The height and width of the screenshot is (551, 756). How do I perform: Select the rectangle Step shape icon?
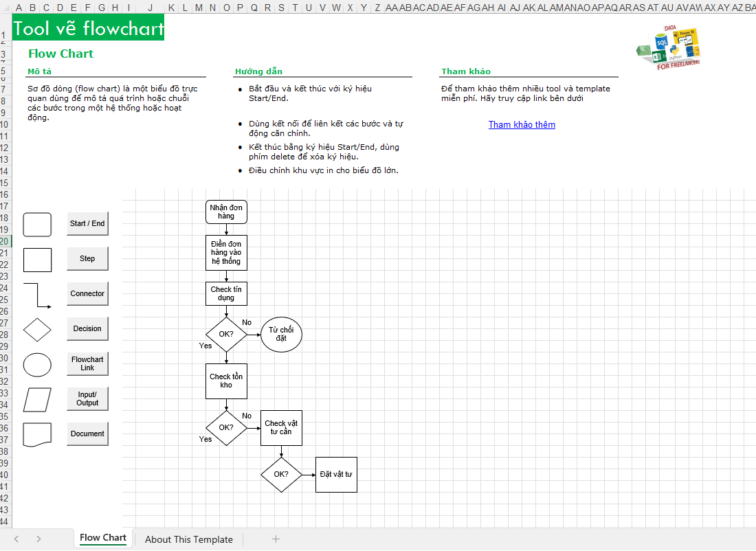coord(37,260)
